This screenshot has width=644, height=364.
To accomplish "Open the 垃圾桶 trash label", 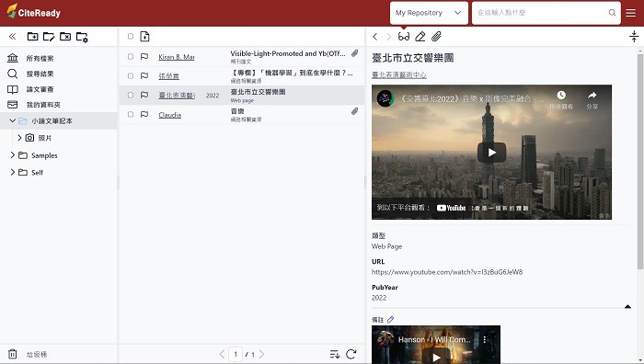I will (x=37, y=354).
